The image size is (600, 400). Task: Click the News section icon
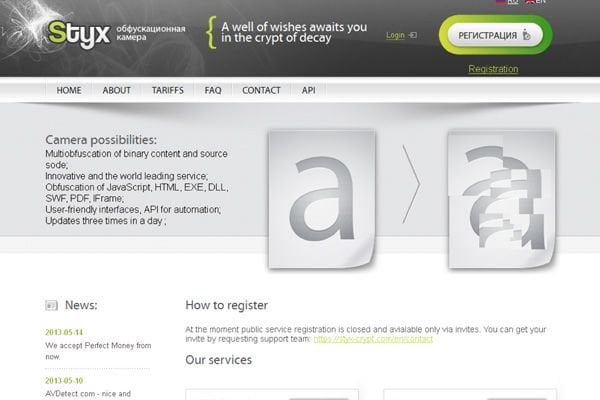pos(51,305)
